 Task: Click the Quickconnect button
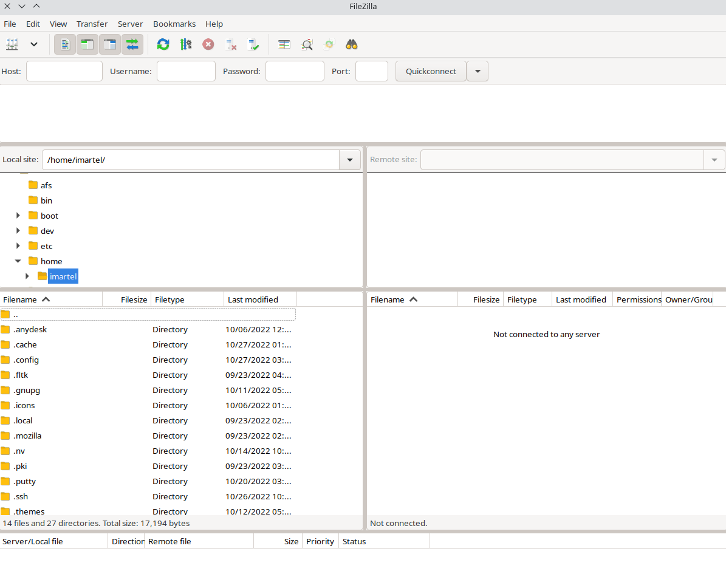coord(431,71)
